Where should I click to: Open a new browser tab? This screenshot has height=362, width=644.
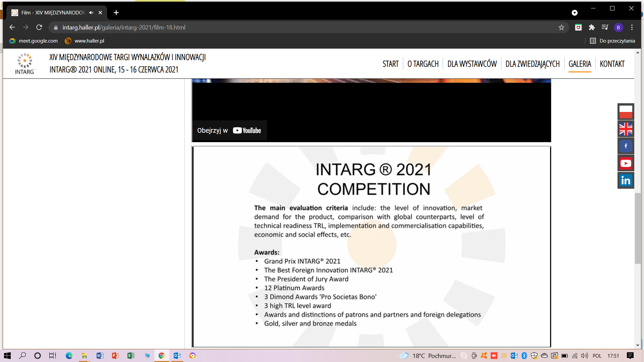tap(116, 12)
